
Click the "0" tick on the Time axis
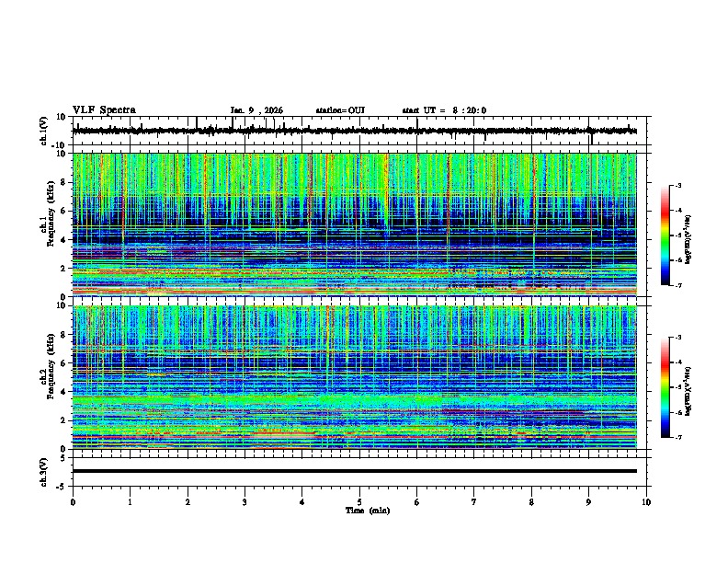pos(73,502)
